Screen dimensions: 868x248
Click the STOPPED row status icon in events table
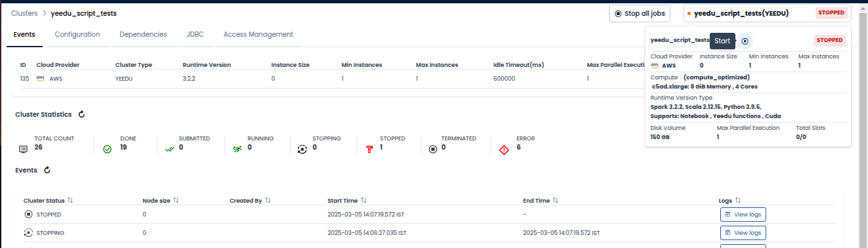coord(28,215)
